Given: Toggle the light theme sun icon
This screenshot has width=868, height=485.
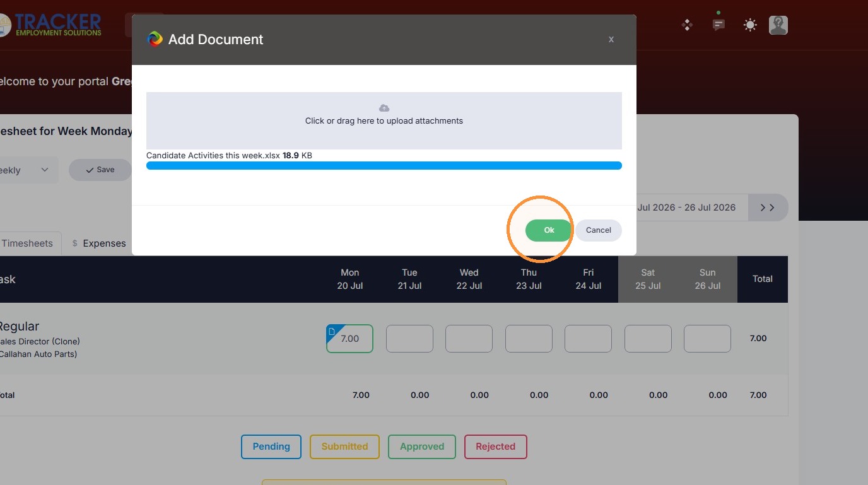Looking at the screenshot, I should pos(750,25).
